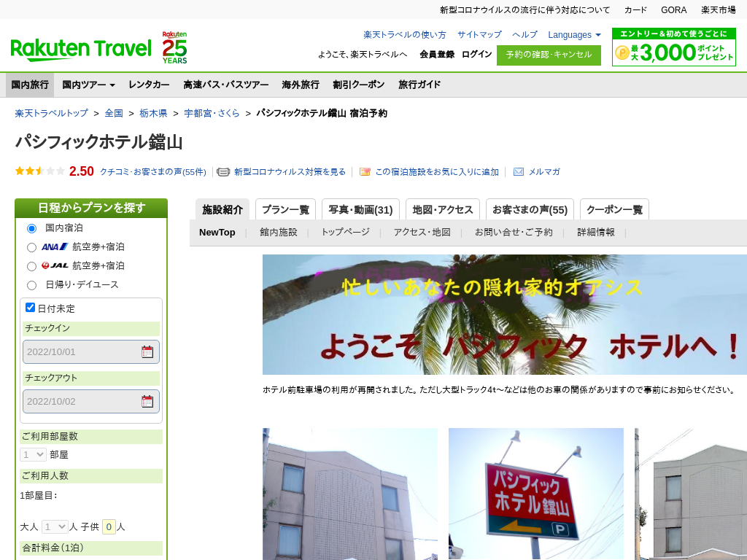Image resolution: width=747 pixels, height=560 pixels.
Task: Click the 国内旅行 navigation item
Action: [x=30, y=85]
